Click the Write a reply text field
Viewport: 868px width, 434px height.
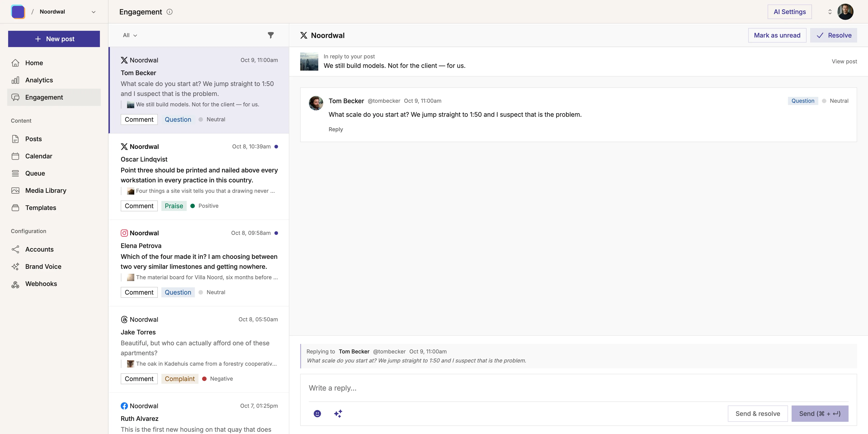[x=578, y=388]
